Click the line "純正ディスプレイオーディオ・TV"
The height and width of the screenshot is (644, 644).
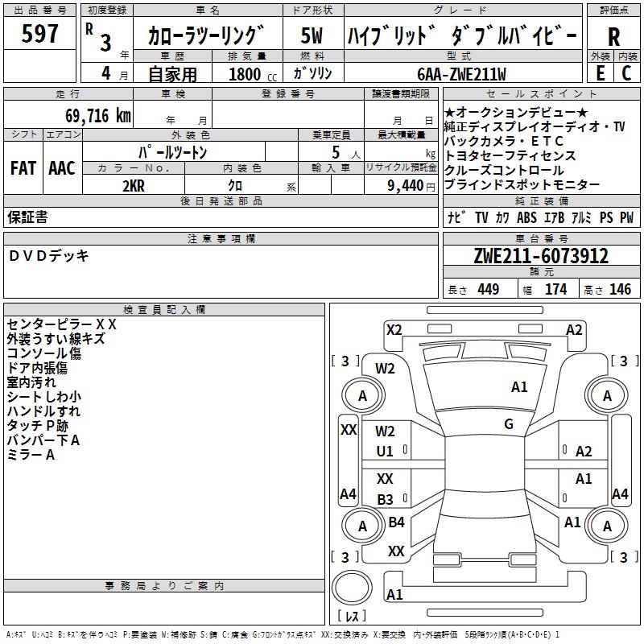[535, 126]
